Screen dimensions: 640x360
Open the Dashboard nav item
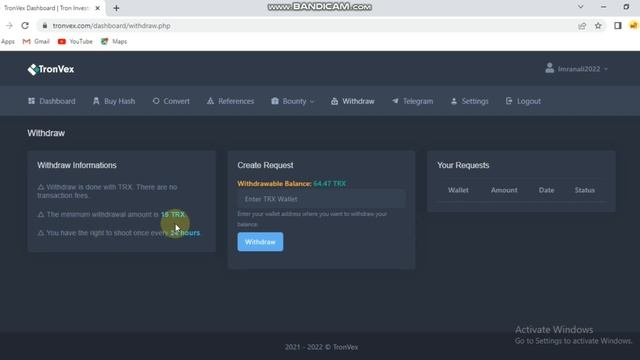[51, 101]
